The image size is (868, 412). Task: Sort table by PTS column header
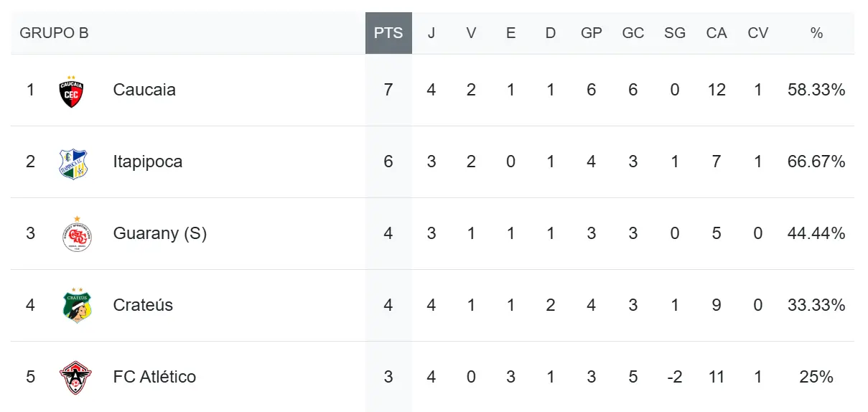[388, 33]
